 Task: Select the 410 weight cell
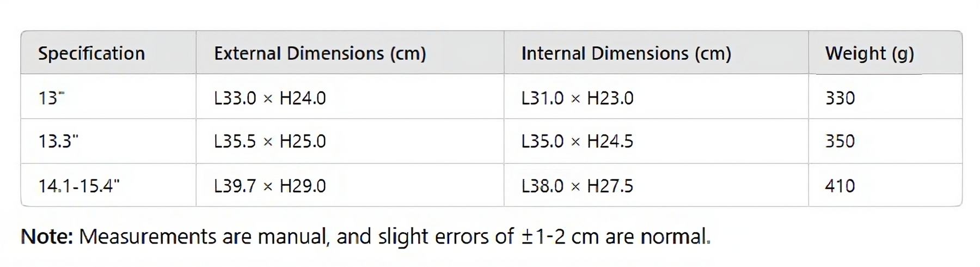[840, 186]
